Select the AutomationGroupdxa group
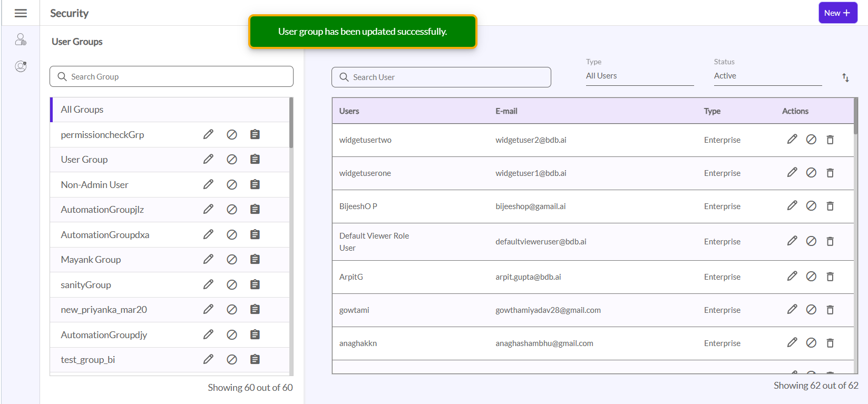868x404 pixels. 105,234
